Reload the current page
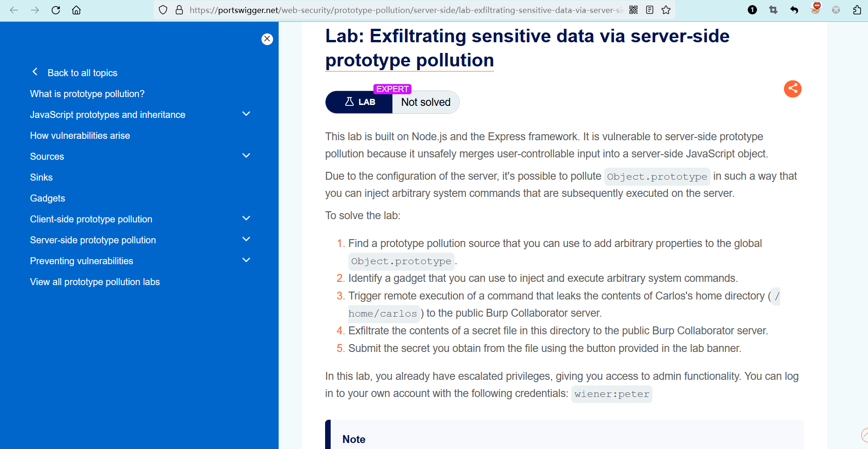The width and height of the screenshot is (868, 449). tap(56, 10)
